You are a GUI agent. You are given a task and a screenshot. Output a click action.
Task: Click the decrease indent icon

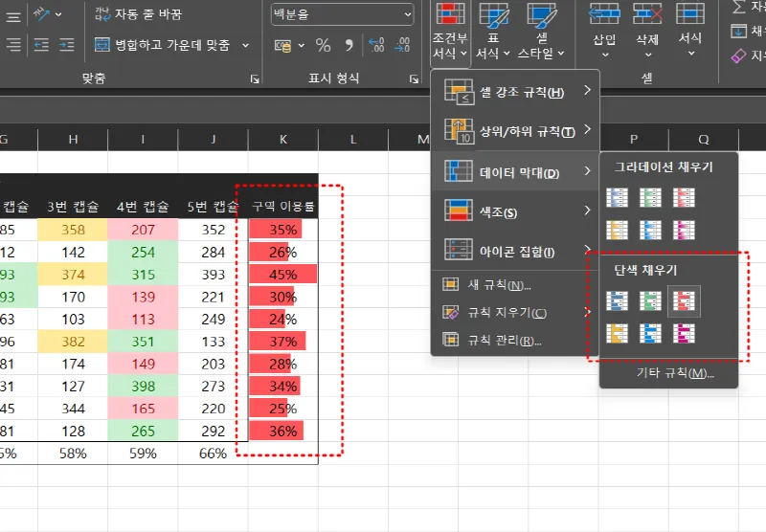pos(41,45)
